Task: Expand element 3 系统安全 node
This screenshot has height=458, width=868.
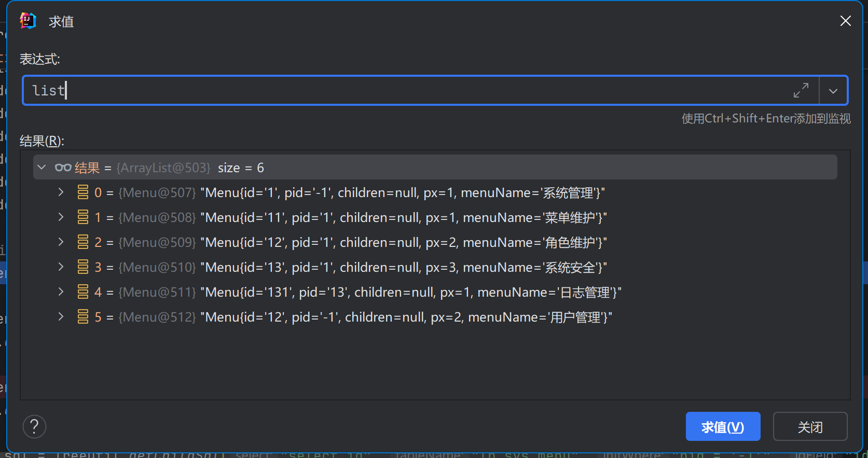Action: click(x=61, y=267)
